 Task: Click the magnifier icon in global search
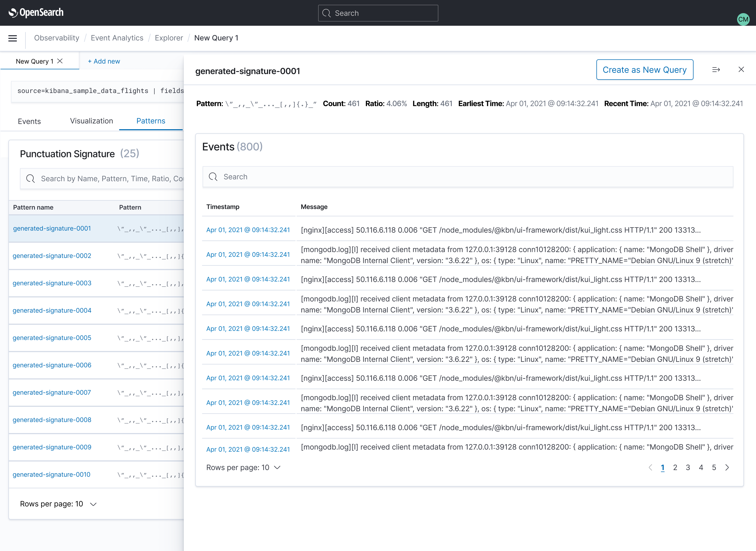(x=326, y=13)
